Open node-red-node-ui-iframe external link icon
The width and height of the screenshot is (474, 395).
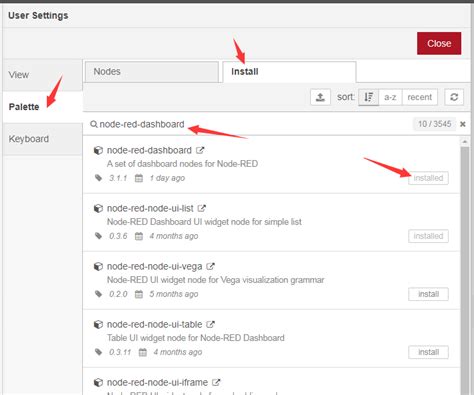click(x=216, y=382)
